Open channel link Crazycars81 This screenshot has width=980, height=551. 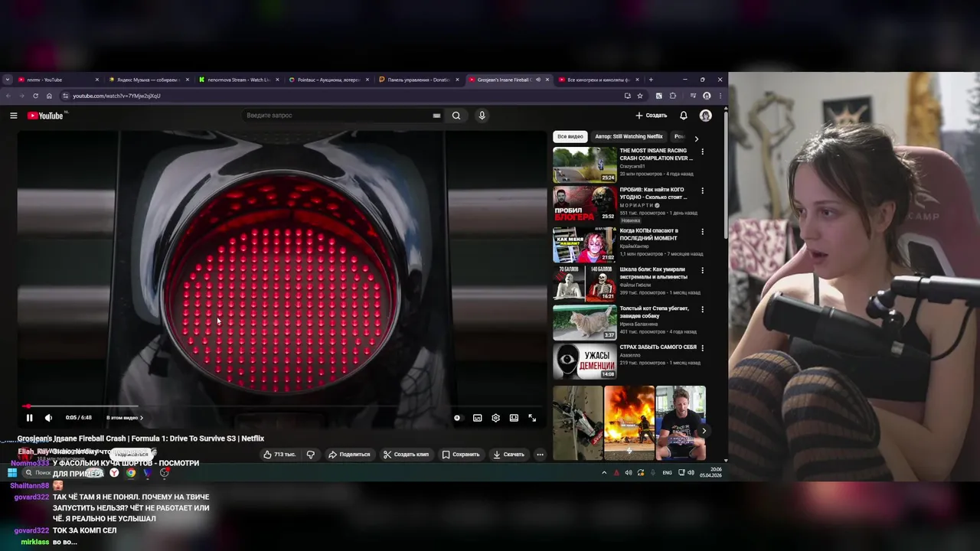click(x=632, y=166)
